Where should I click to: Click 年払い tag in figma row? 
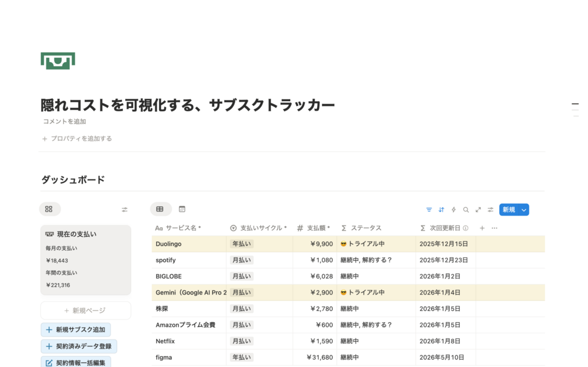[x=242, y=357]
